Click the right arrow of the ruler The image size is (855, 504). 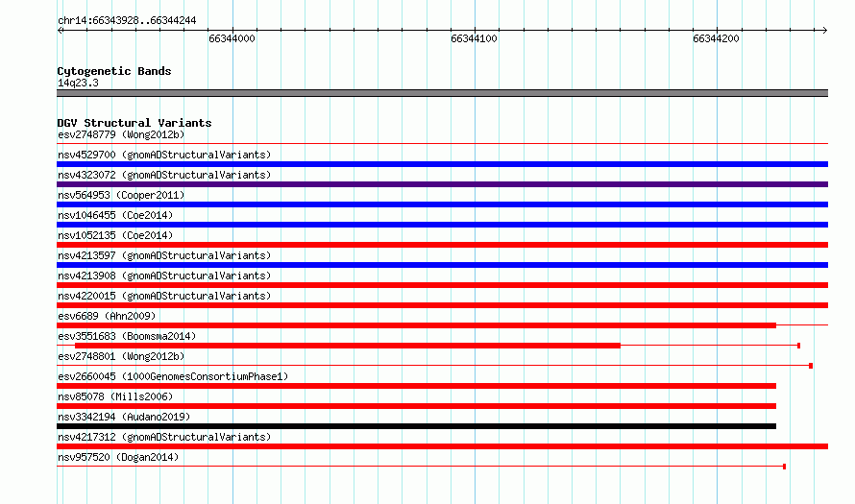pyautogui.click(x=825, y=30)
